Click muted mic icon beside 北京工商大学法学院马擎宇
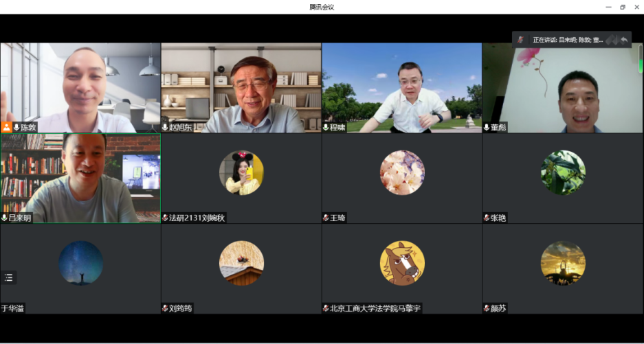 326,308
